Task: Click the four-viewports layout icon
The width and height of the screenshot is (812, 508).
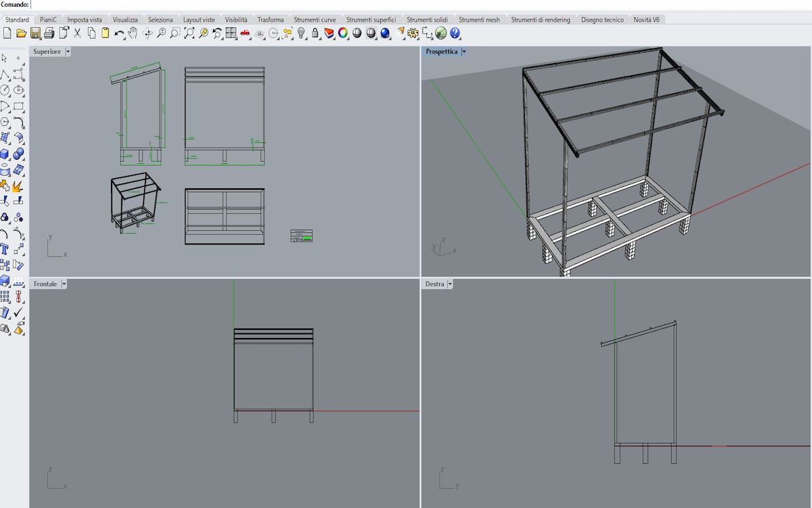Action: coord(231,33)
